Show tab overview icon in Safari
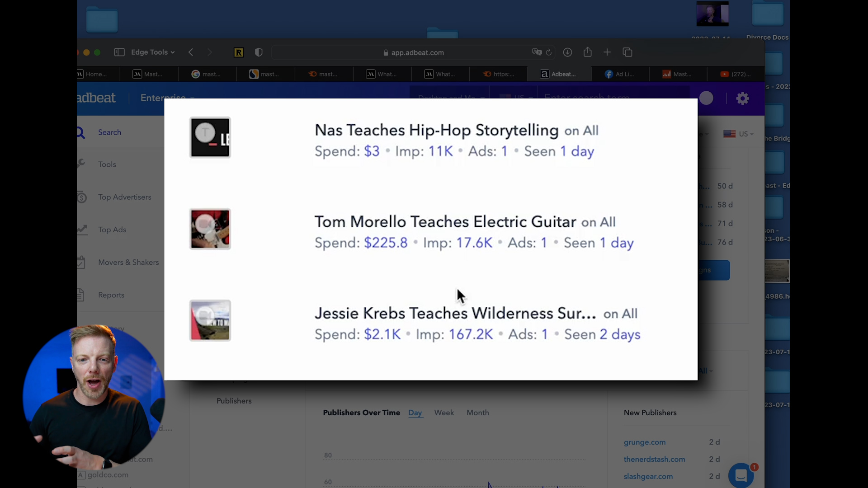Image resolution: width=868 pixels, height=488 pixels. point(627,52)
